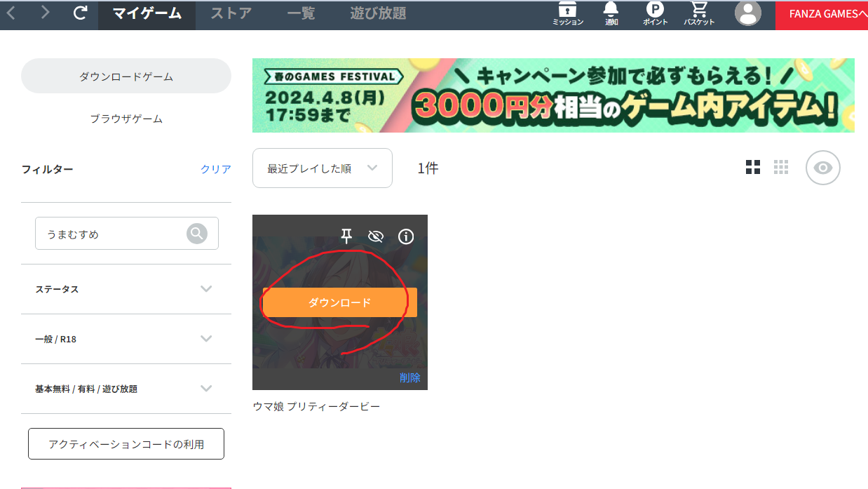The width and height of the screenshot is (868, 489).
Task: Click the orange ダウンロード button
Action: 340,302
